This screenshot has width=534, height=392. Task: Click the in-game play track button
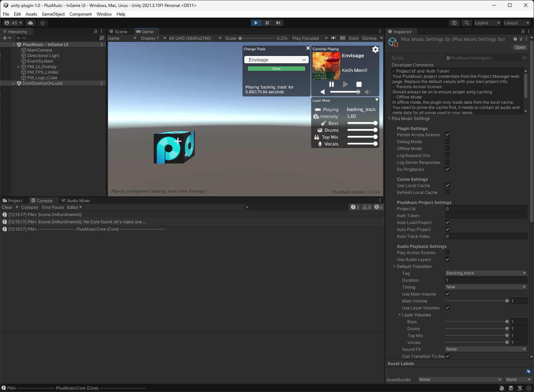345,84
